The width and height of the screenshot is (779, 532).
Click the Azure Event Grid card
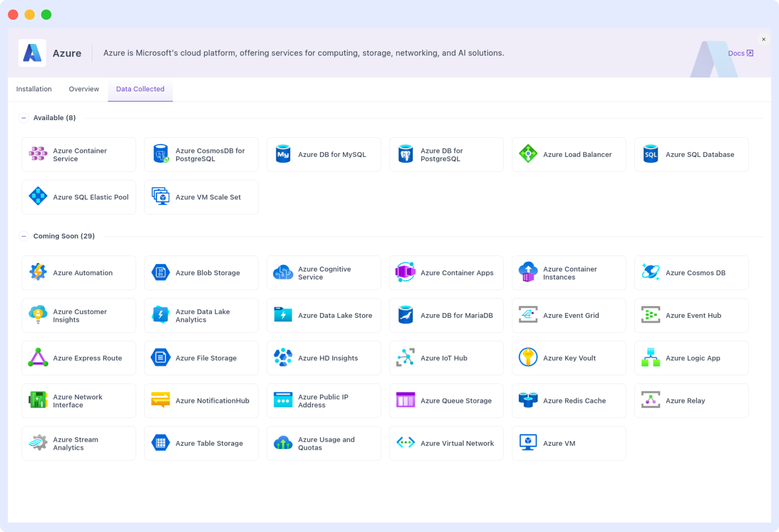[x=569, y=315]
